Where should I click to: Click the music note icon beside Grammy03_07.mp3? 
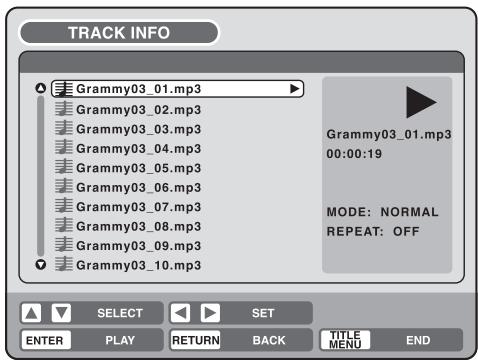64,206
